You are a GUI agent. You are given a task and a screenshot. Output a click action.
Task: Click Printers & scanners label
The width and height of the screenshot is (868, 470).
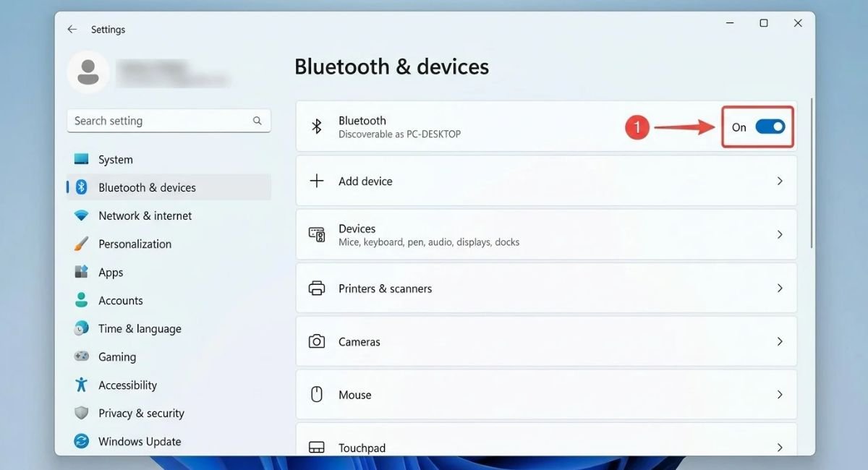pyautogui.click(x=385, y=289)
